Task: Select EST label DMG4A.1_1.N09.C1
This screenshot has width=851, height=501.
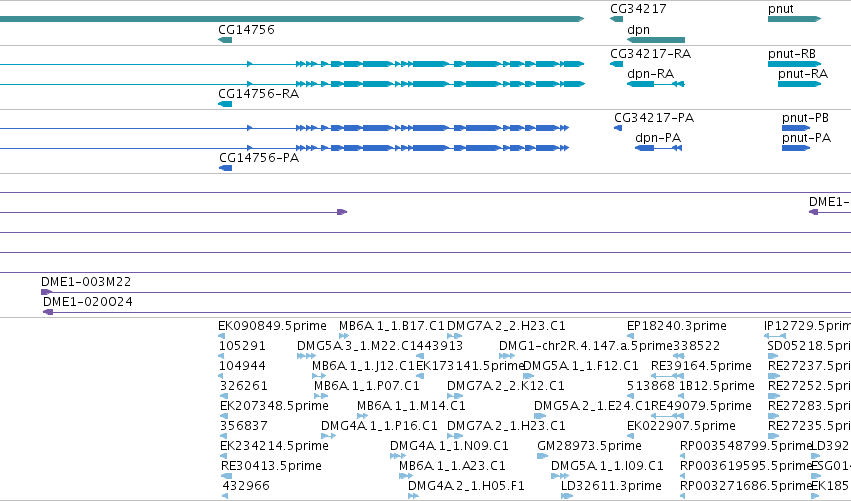Action: [449, 446]
